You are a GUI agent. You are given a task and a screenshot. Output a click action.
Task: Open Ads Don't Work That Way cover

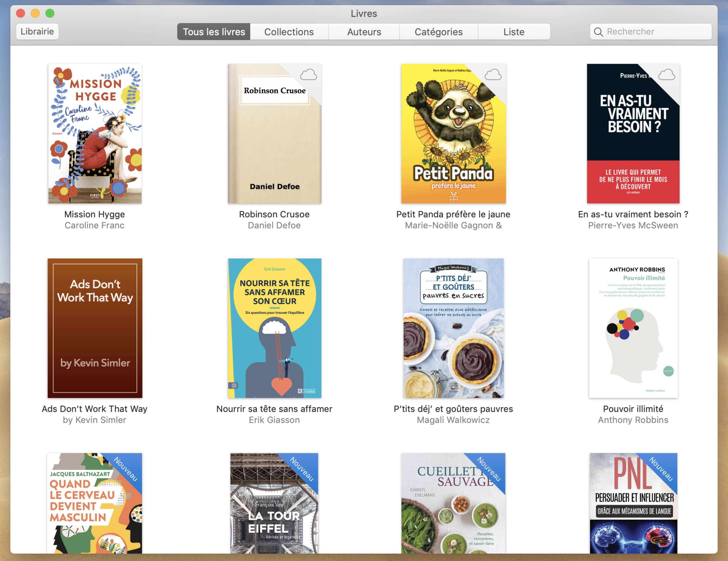click(x=95, y=328)
